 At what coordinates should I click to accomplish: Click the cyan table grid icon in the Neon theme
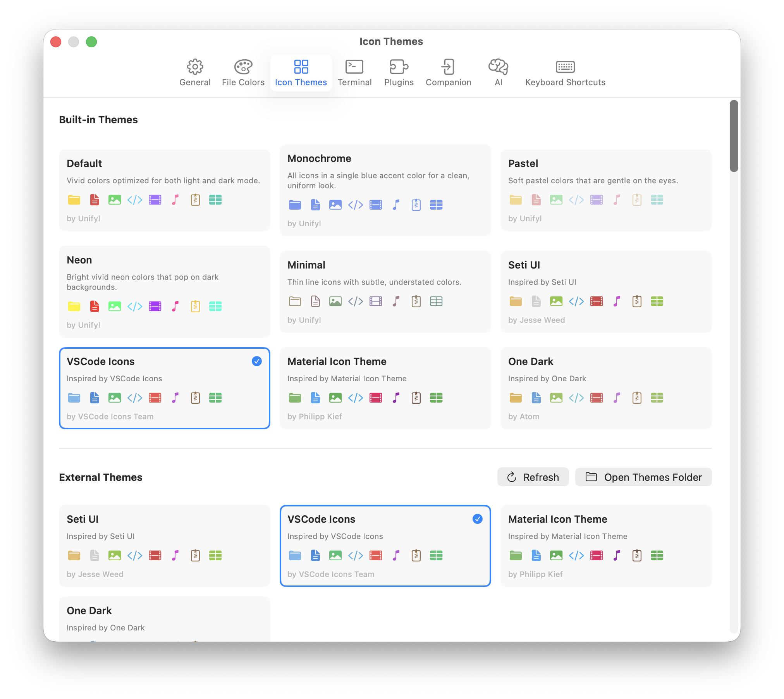coord(215,306)
